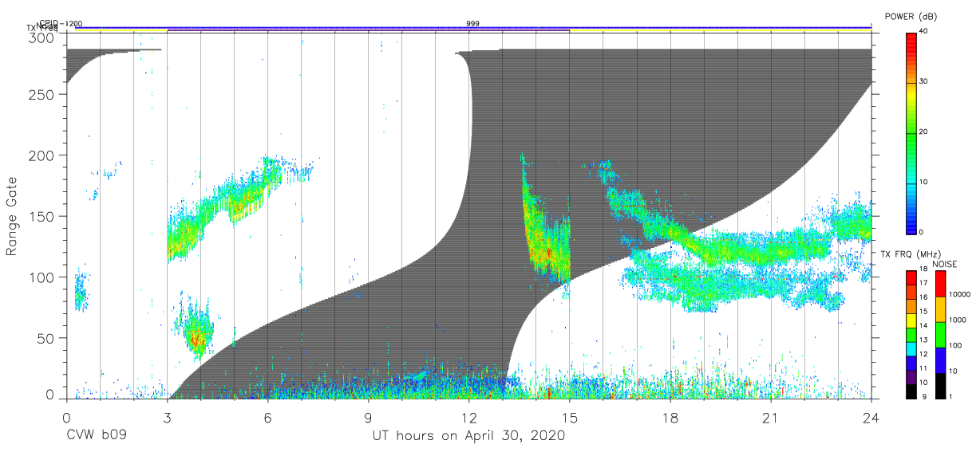Select the blue segment of NOISE scale
The width and height of the screenshot is (980, 452).
coord(940,360)
